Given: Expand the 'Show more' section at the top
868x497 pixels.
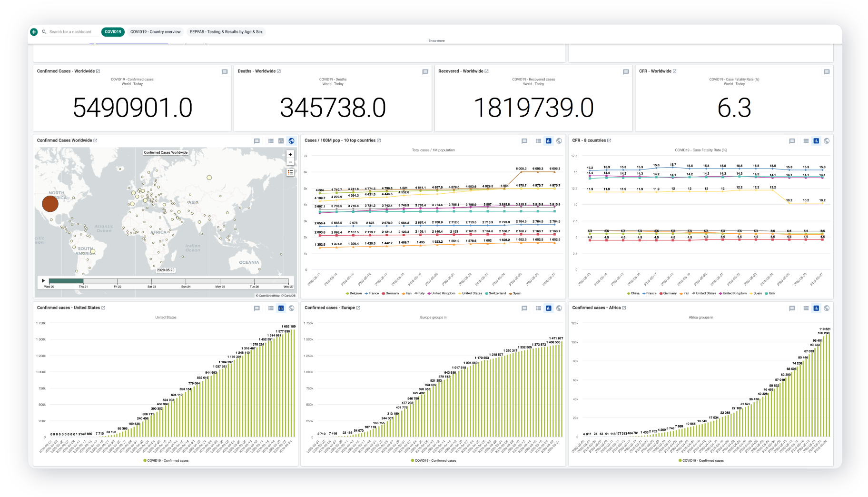Looking at the screenshot, I should point(436,40).
